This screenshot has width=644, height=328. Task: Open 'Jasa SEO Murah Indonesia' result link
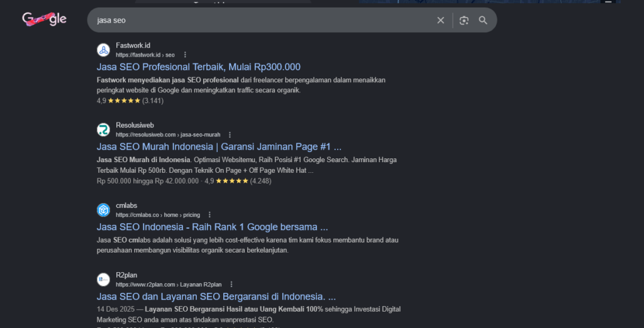(219, 146)
